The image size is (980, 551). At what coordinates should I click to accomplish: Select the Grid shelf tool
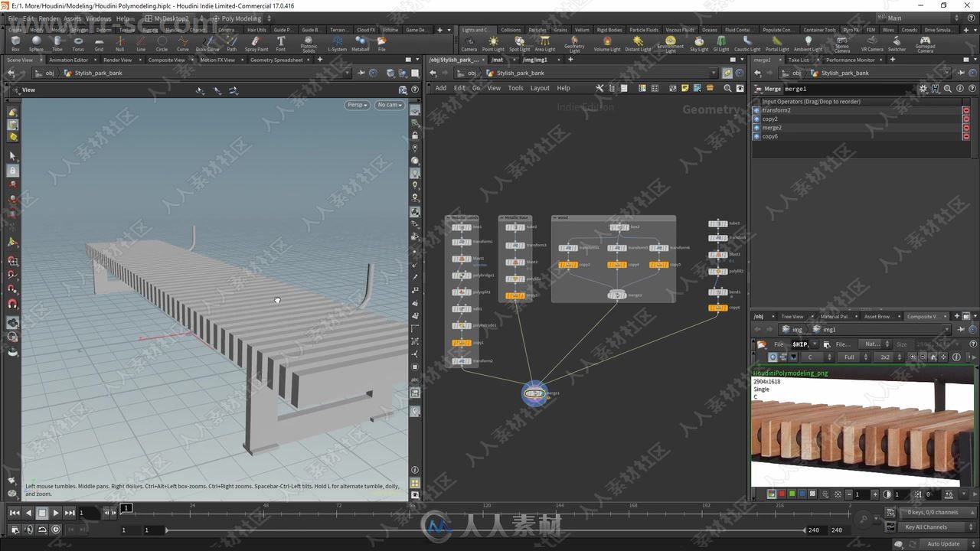pos(99,44)
